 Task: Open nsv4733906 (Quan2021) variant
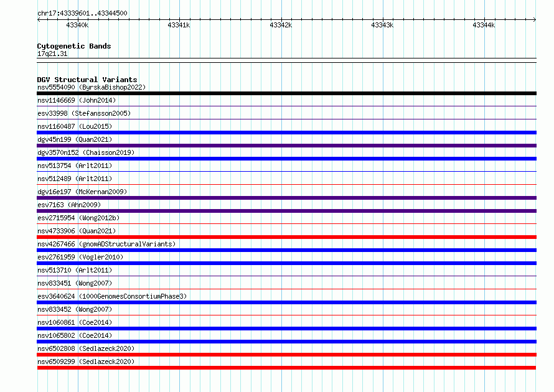tap(77, 231)
